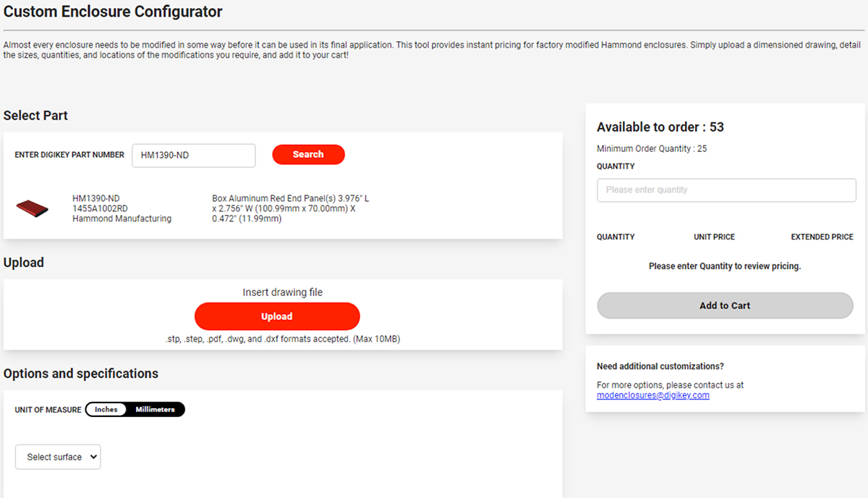Click the red Upload drawing button

[x=277, y=316]
